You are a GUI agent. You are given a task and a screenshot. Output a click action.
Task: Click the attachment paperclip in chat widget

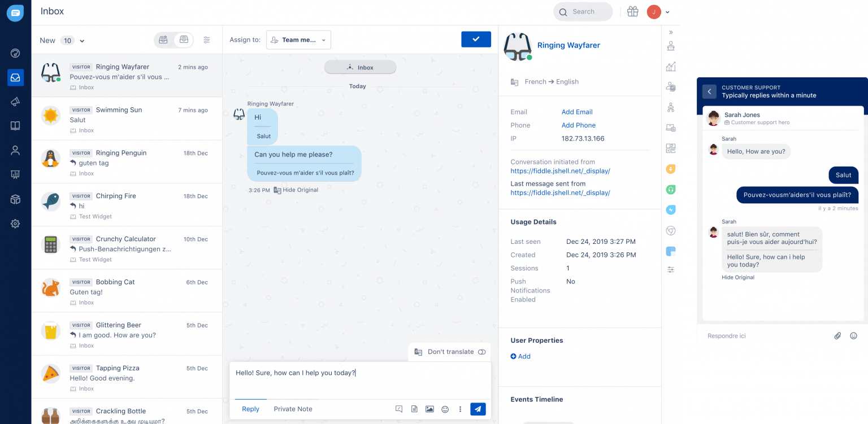[x=837, y=336]
